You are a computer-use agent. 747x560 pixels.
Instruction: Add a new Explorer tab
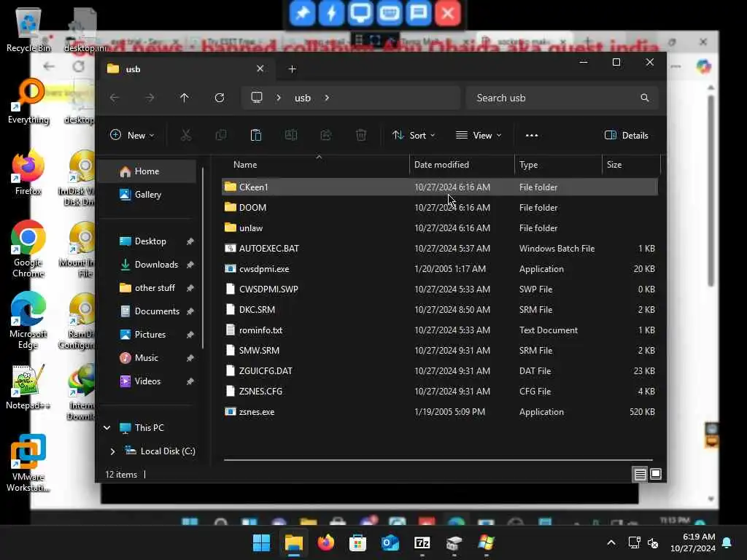[293, 69]
